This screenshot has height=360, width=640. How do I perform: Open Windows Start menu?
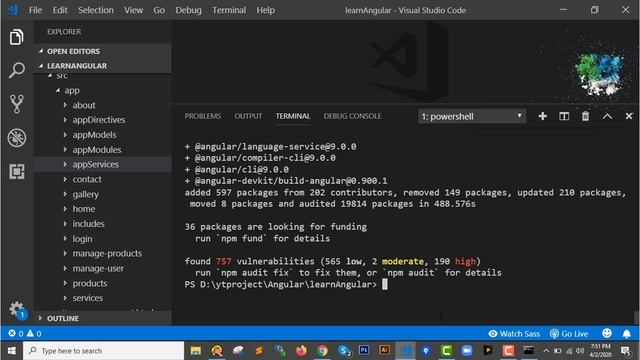click(11, 351)
